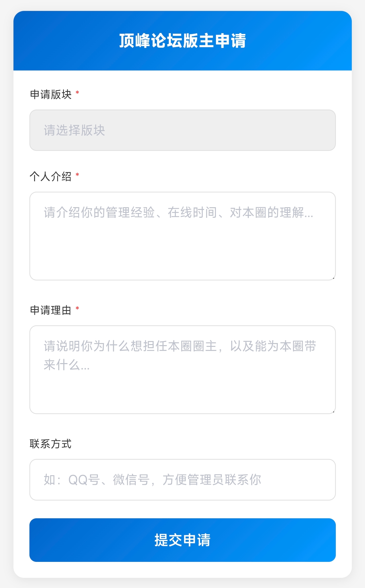Image resolution: width=365 pixels, height=588 pixels.
Task: Click the 联系方式 field label
Action: tap(51, 444)
